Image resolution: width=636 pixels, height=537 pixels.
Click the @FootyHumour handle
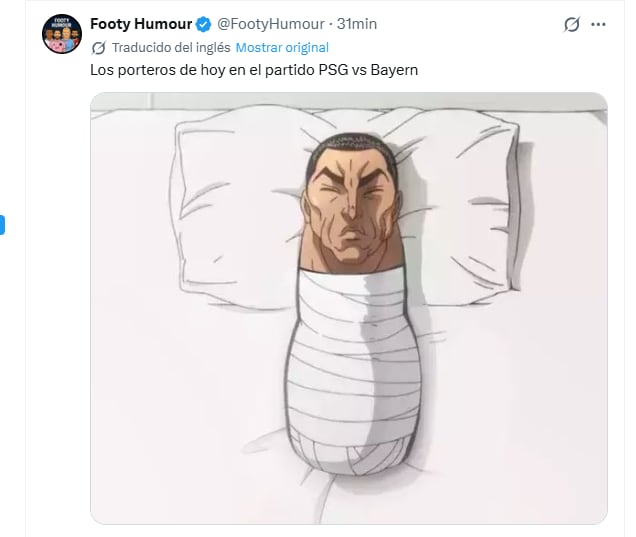(x=270, y=23)
